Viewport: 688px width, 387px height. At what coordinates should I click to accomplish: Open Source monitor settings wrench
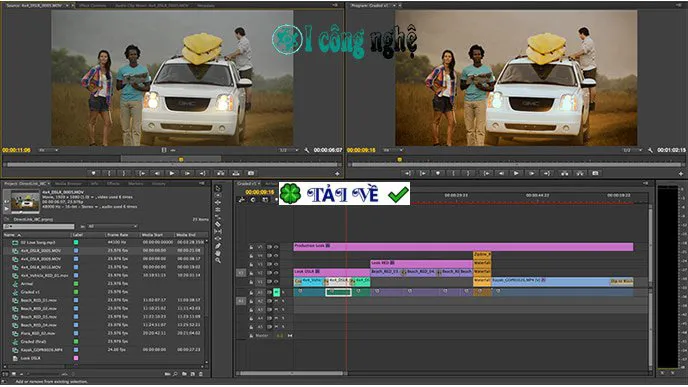[307, 150]
